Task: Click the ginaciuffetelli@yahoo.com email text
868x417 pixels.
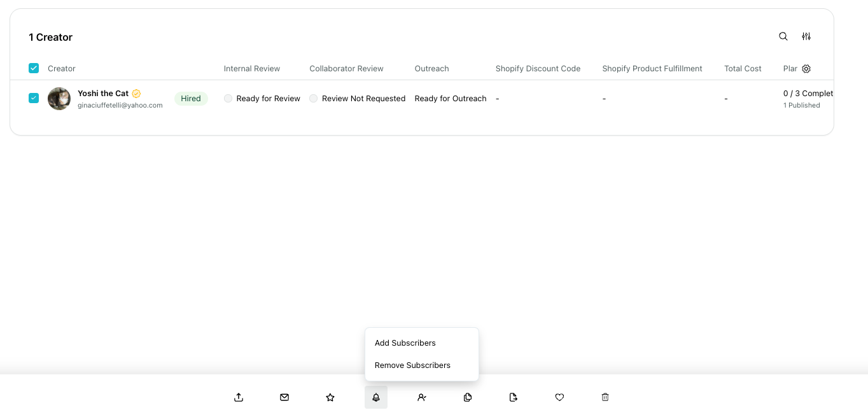Action: tap(120, 106)
